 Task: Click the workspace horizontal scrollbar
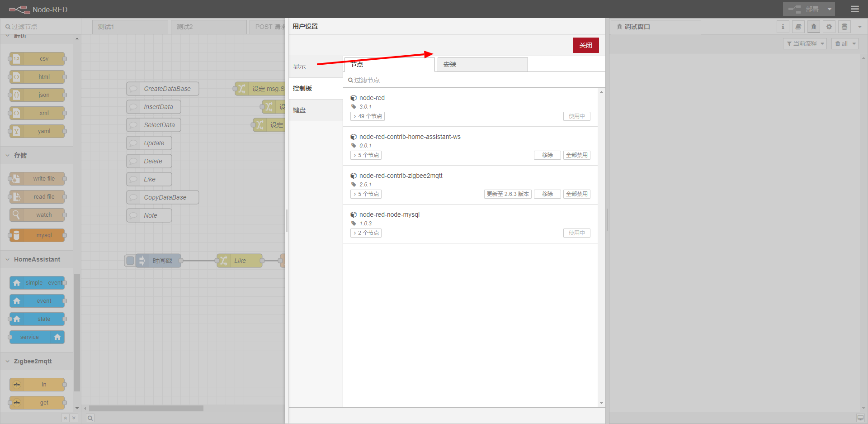coord(146,408)
